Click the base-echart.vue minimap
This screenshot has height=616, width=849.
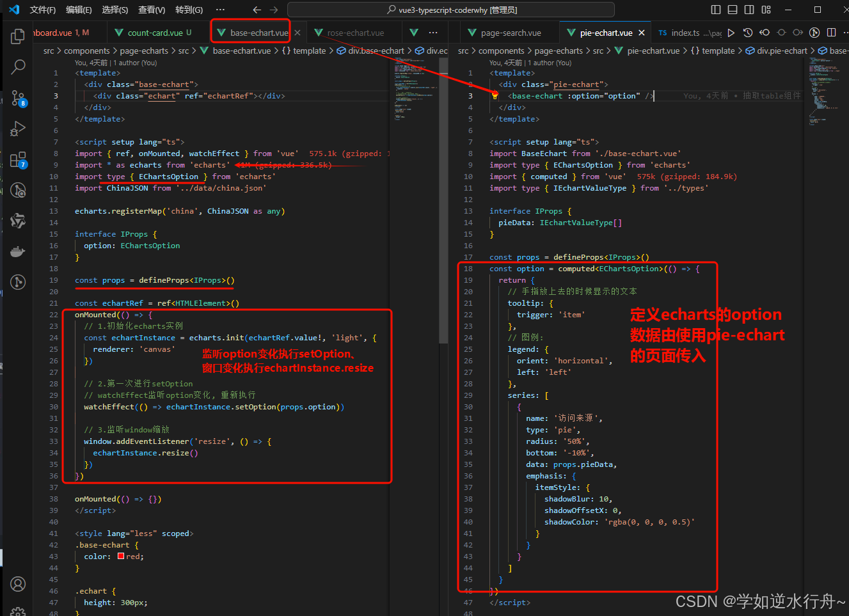coord(415,90)
